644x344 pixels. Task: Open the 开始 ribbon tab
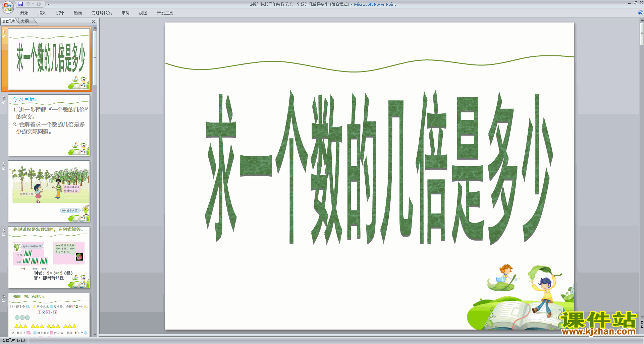pyautogui.click(x=24, y=13)
